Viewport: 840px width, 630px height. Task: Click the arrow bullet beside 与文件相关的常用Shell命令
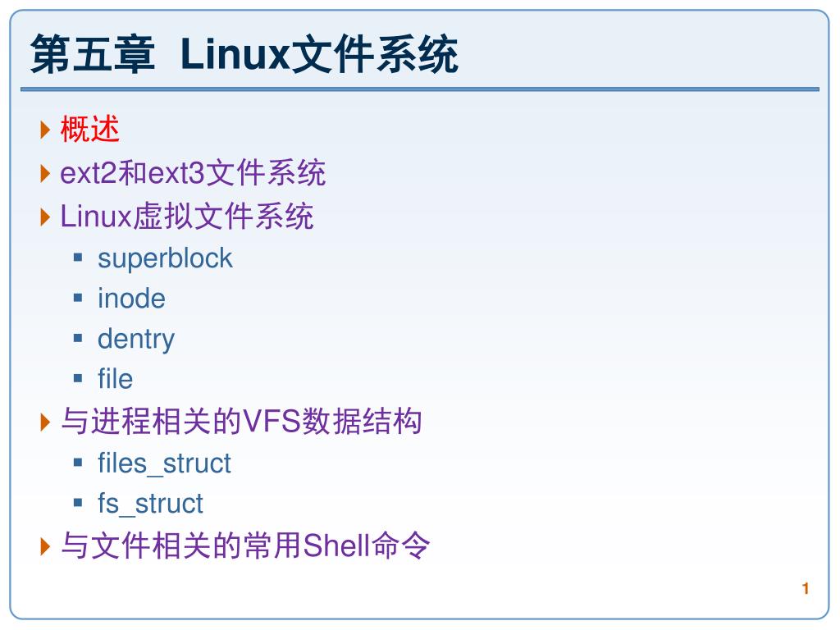46,546
